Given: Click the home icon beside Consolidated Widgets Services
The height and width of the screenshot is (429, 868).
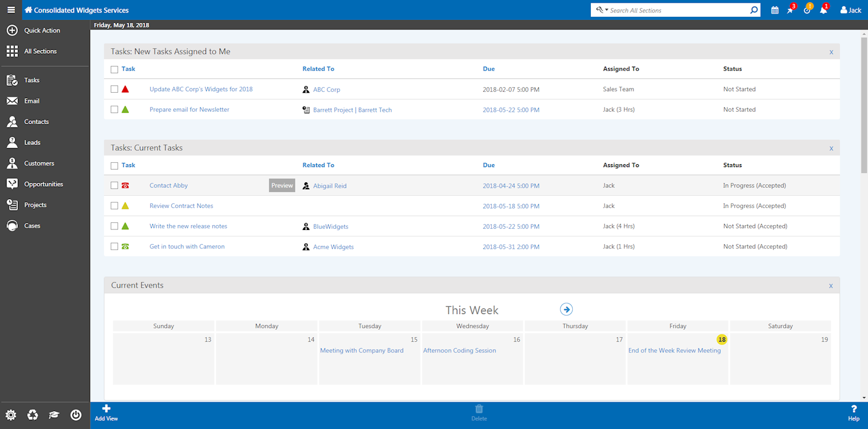Looking at the screenshot, I should pos(28,10).
